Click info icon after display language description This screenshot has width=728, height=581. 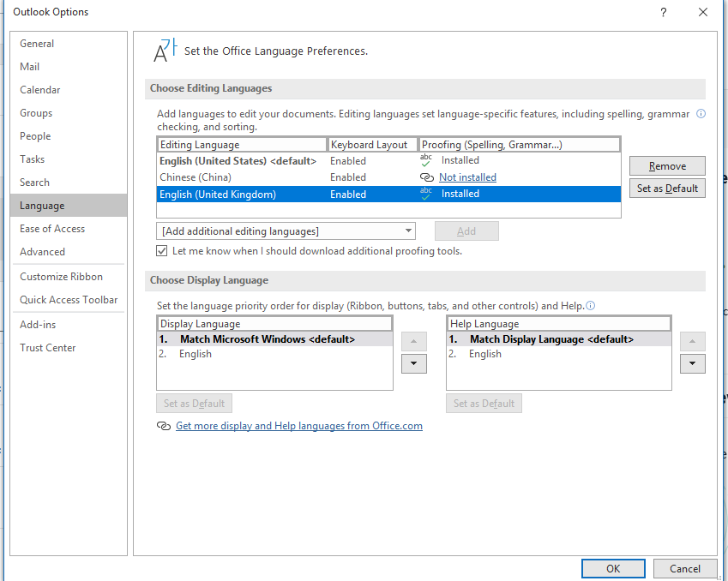click(x=590, y=305)
